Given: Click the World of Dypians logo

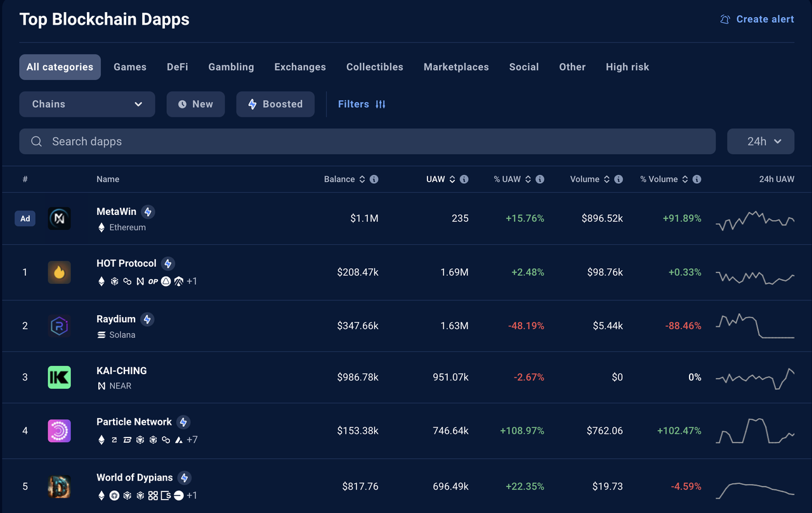Looking at the screenshot, I should click(x=60, y=486).
